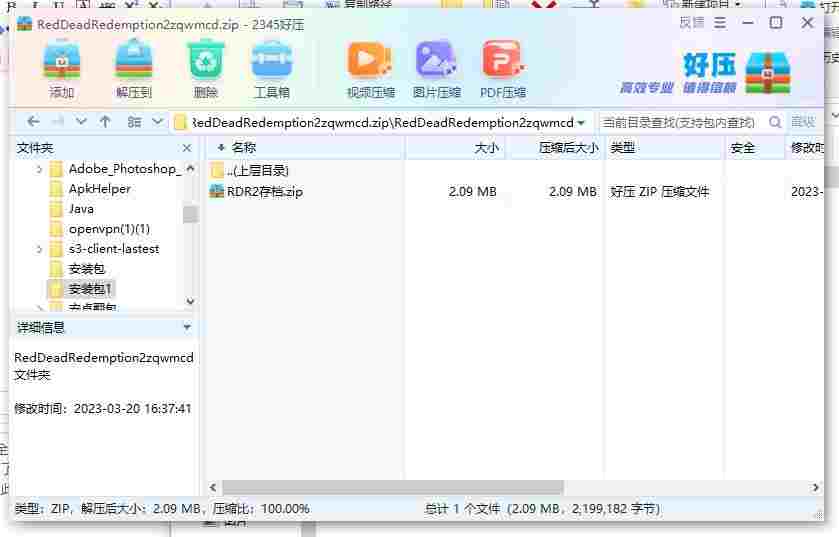Open the hamburger menu in title bar
Image resolution: width=839 pixels, height=537 pixels.
tap(720, 22)
